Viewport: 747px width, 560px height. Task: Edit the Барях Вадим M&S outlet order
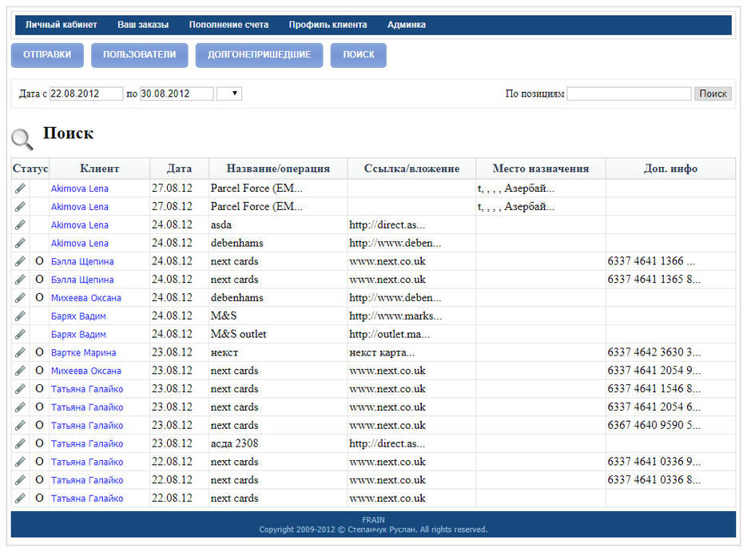pos(20,334)
